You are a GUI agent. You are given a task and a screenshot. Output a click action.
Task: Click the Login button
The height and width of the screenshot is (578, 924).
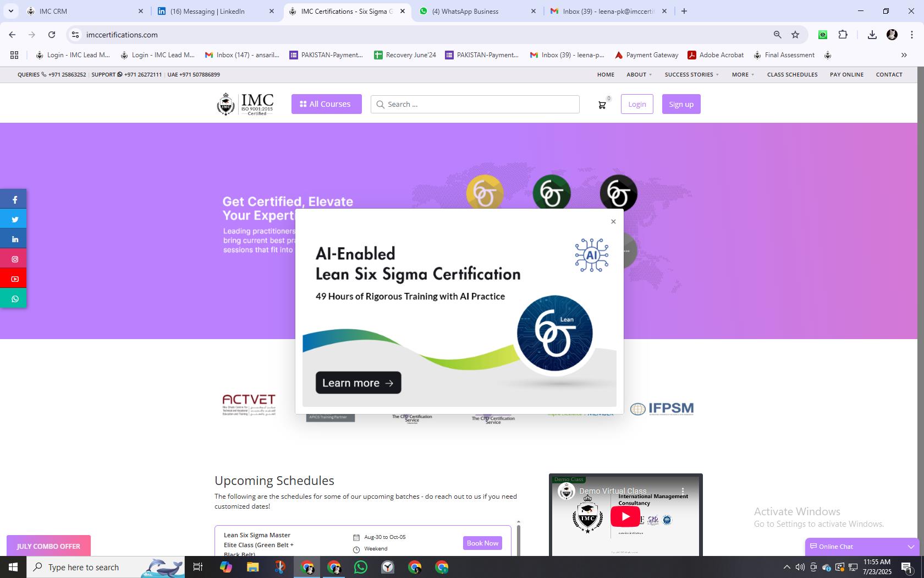tap(637, 104)
